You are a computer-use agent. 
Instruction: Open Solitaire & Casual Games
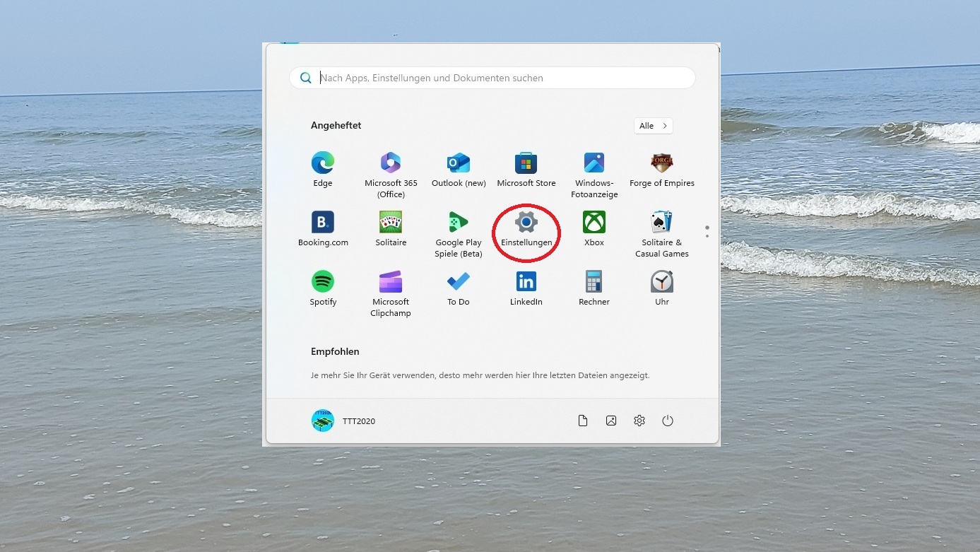[x=662, y=234]
